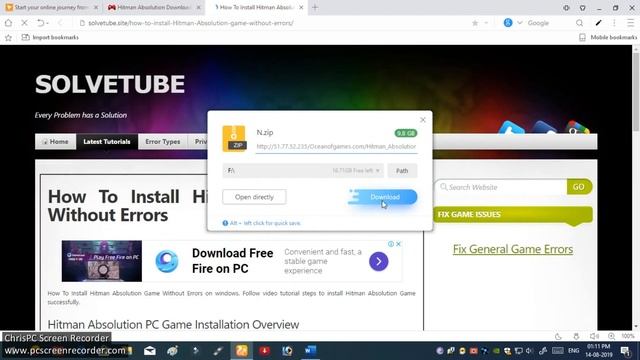The image size is (640, 360).
Task: Click the SOLVETUBE site logo
Action: pyautogui.click(x=110, y=84)
